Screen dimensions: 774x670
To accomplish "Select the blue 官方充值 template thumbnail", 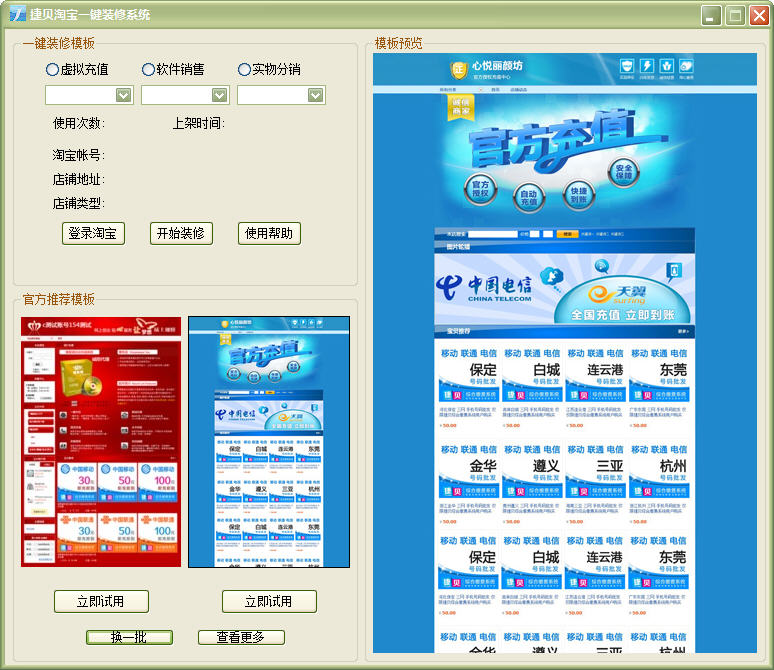I will 269,442.
